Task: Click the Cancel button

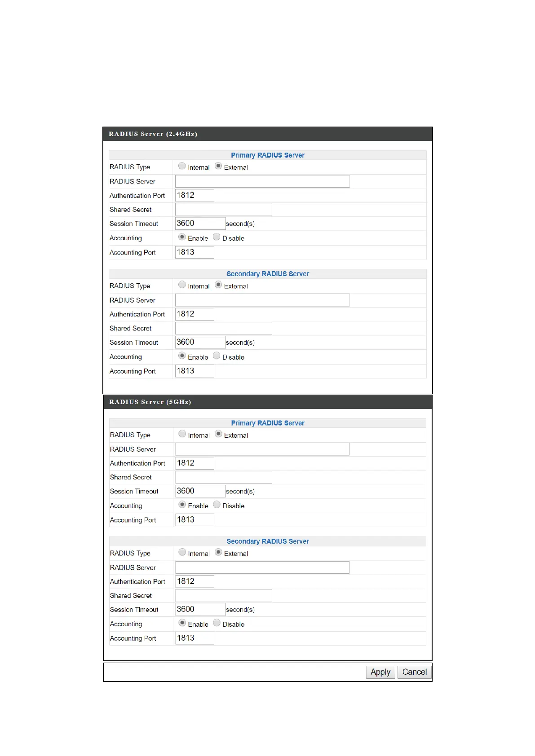Action: (414, 672)
